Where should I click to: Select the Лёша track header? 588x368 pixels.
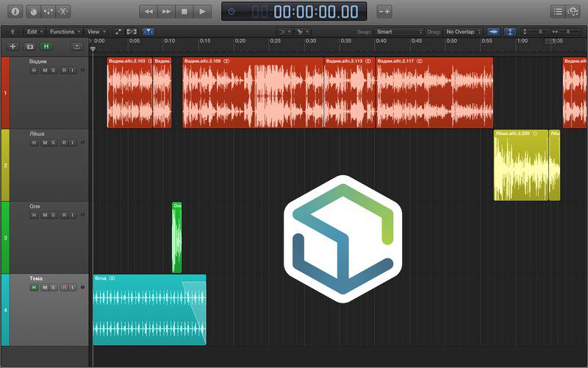[49, 165]
